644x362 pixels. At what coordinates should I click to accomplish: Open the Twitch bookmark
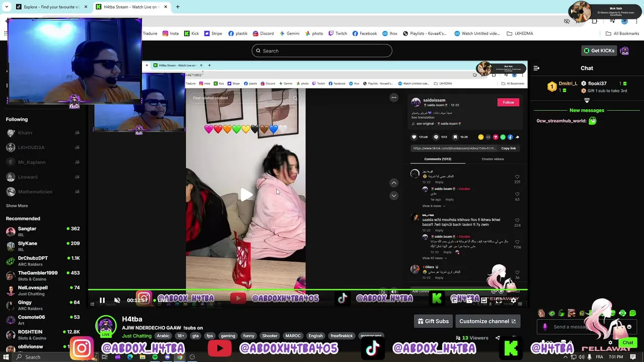pos(338,34)
